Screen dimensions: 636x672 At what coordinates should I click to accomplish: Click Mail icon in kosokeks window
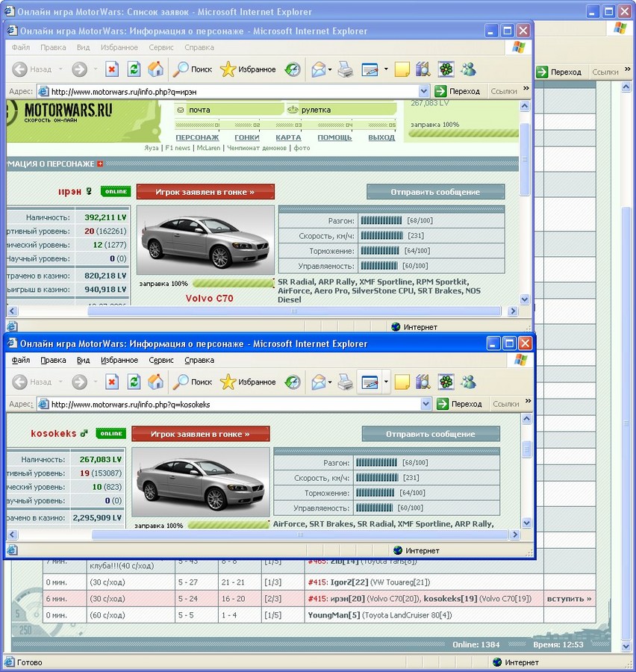click(319, 382)
